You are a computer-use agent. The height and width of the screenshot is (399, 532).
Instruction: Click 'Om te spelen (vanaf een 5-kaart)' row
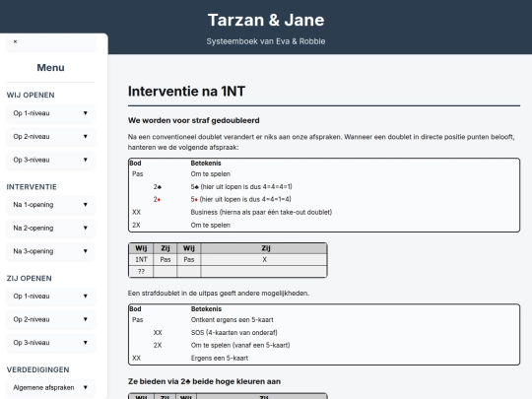(324, 346)
